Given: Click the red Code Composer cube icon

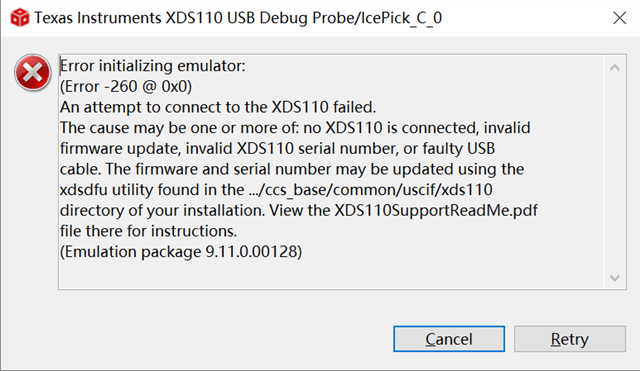Looking at the screenshot, I should click(x=20, y=18).
